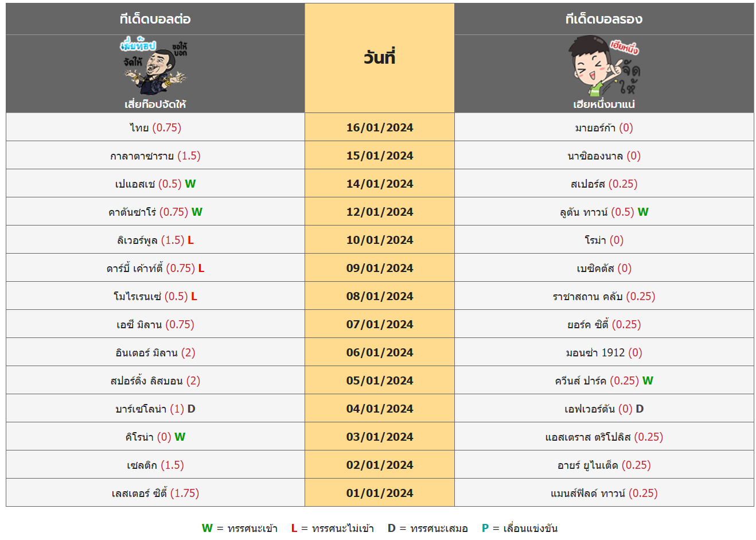756x540 pixels.
Task: Select the ทีเด็ดบอลรอง column header
Action: pyautogui.click(x=604, y=19)
